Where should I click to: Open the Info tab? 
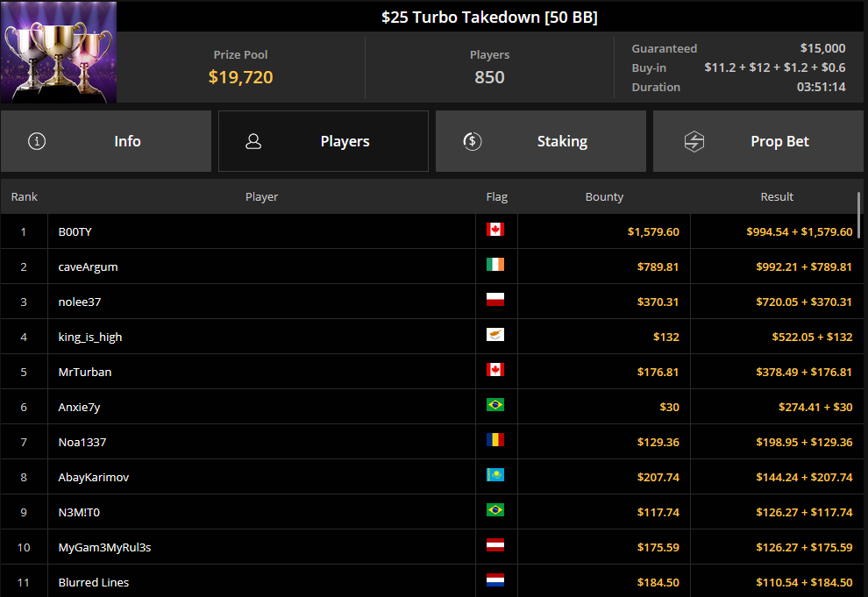click(x=106, y=141)
